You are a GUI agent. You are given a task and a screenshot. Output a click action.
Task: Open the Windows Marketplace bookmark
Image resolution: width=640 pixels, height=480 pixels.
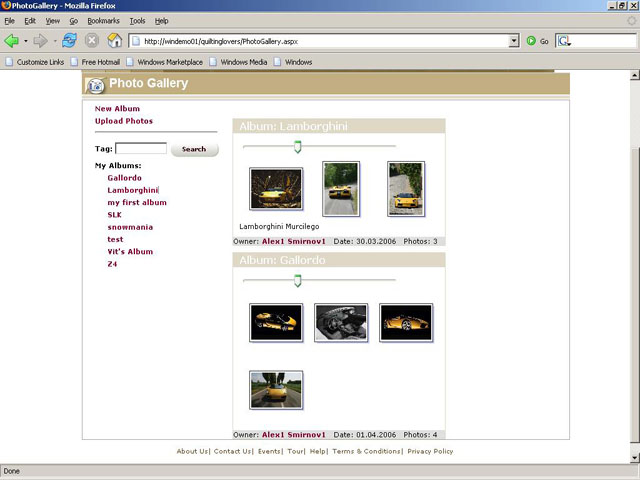(164, 62)
